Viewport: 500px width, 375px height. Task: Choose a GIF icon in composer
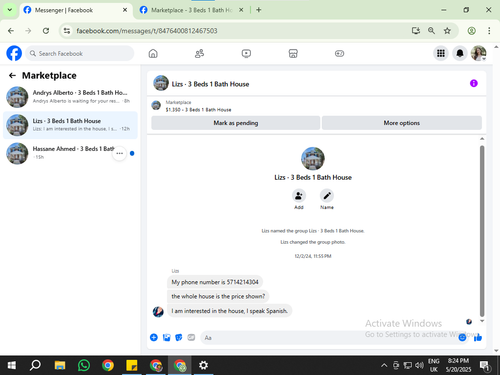point(191,338)
